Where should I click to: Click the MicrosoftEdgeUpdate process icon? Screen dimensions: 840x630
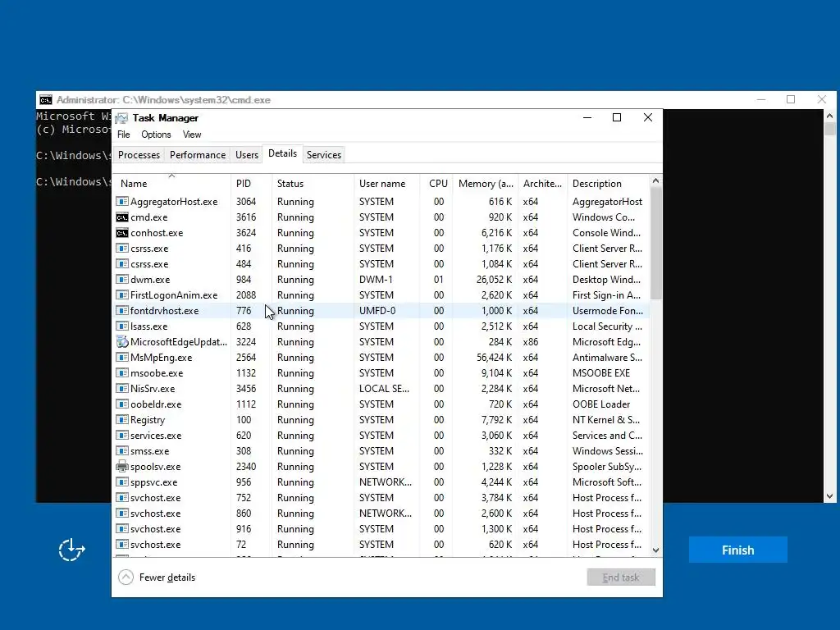[122, 341]
